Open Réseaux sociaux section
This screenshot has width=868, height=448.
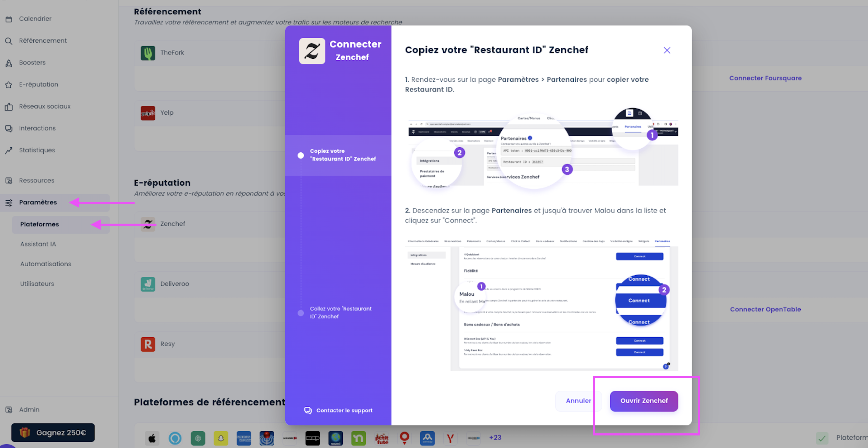click(44, 106)
